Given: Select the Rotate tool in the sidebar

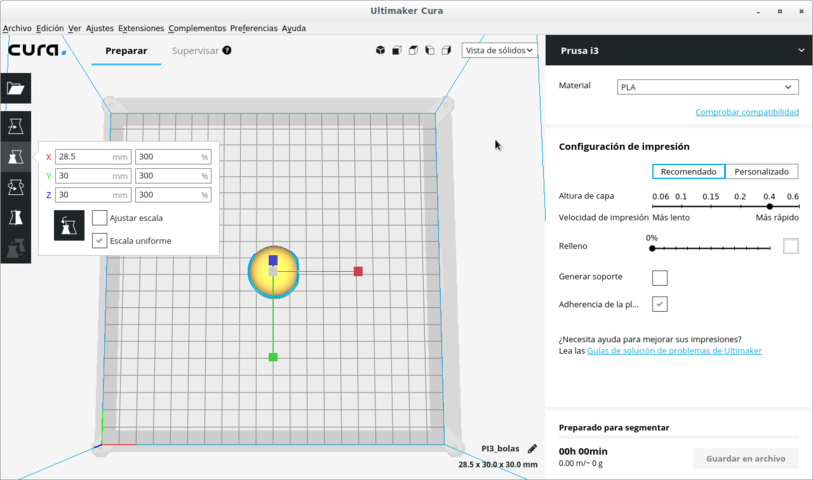Looking at the screenshot, I should tap(16, 187).
